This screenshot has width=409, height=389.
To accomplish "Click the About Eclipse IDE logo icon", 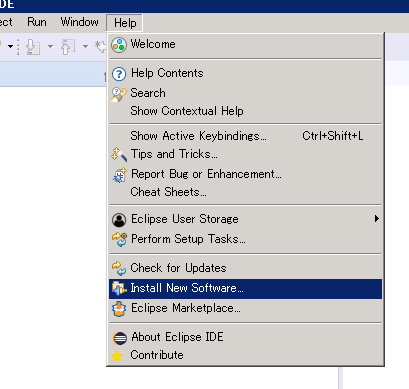I will pyautogui.click(x=120, y=338).
